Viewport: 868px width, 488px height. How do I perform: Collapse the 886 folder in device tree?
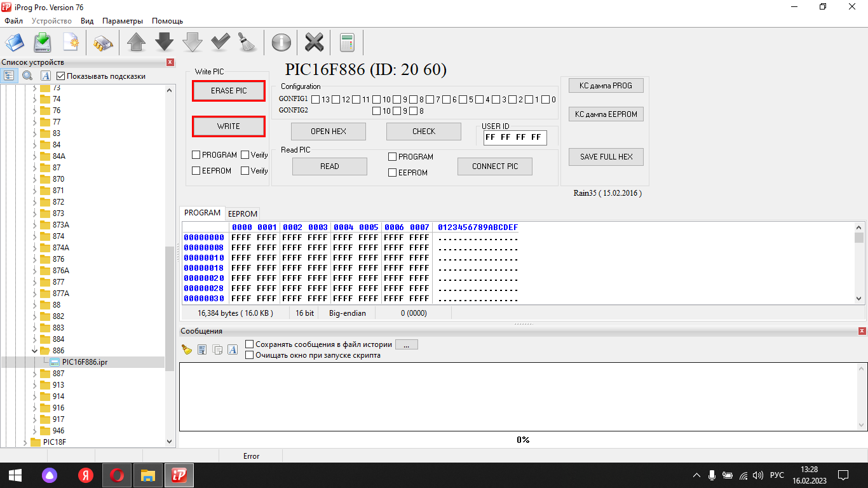35,351
